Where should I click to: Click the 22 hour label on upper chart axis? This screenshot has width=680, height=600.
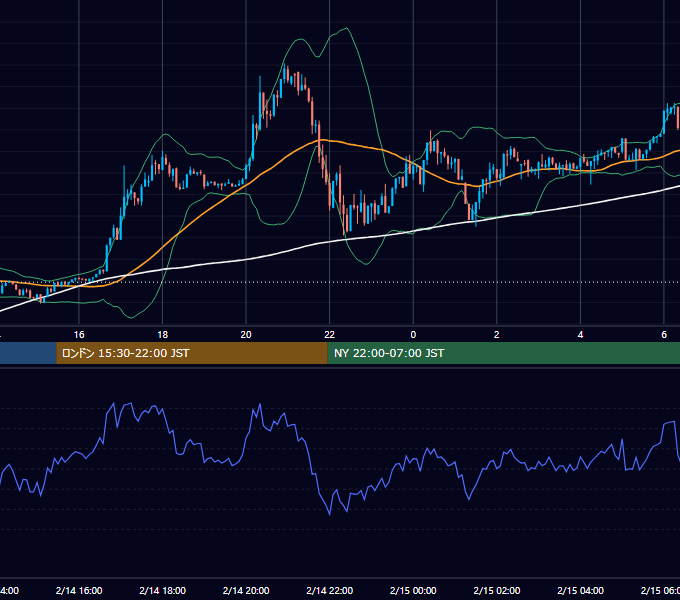(330, 335)
